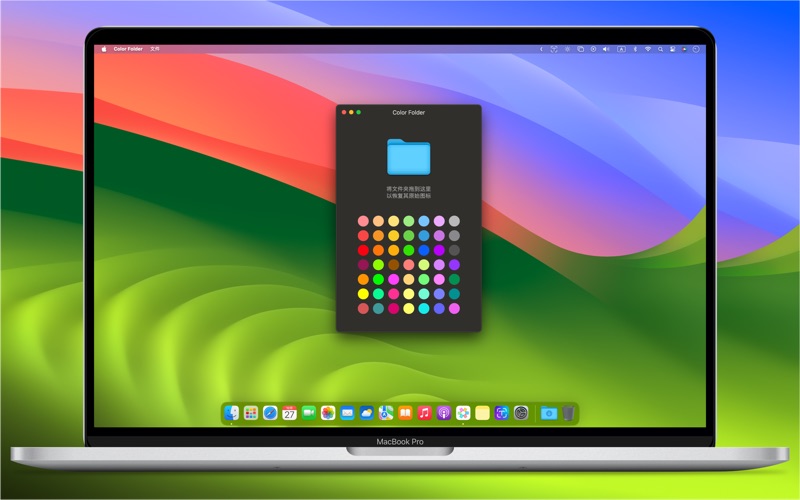
Task: Open the Apple menu
Action: click(x=102, y=49)
